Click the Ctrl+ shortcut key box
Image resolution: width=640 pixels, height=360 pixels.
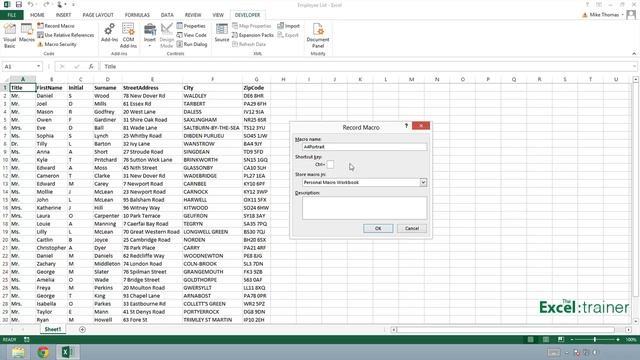coord(330,164)
